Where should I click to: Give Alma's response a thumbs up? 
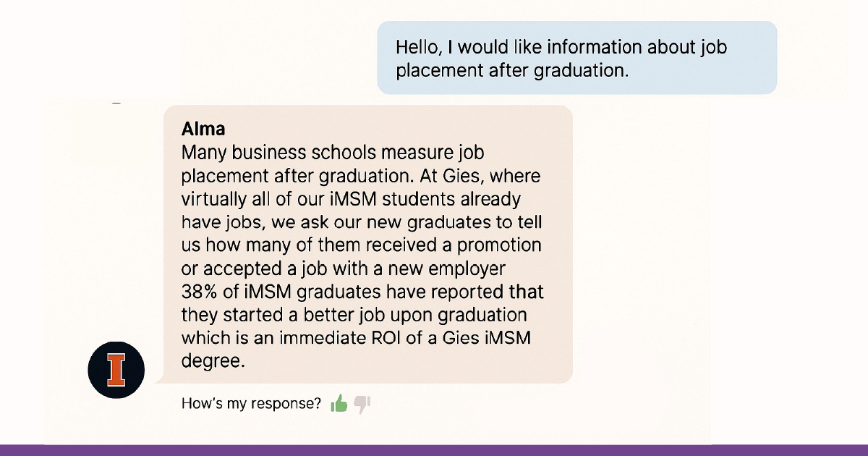point(339,404)
